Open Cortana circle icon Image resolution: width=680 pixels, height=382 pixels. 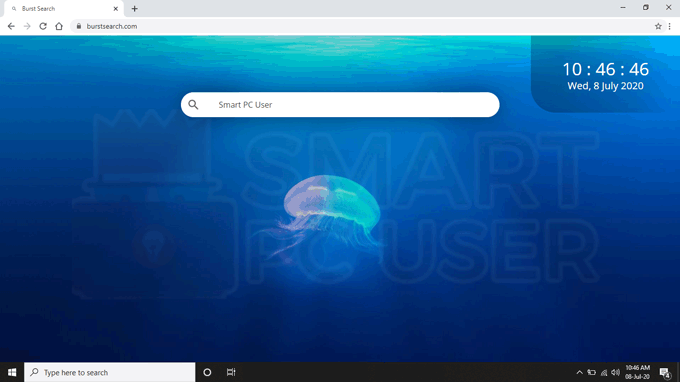207,372
